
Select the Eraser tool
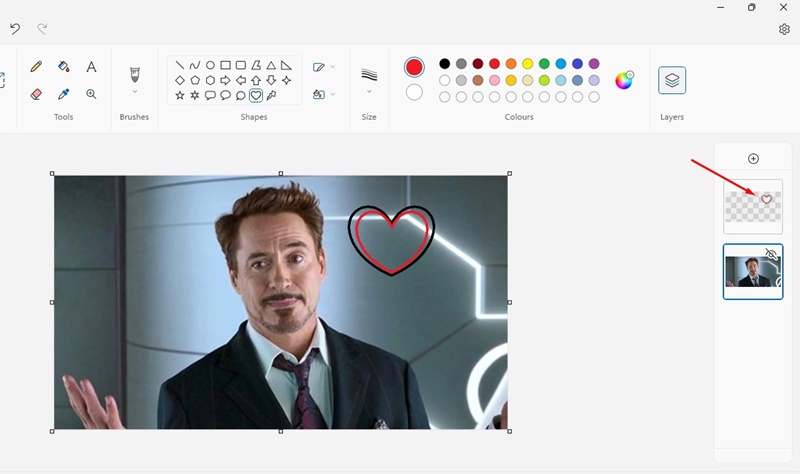pyautogui.click(x=36, y=94)
